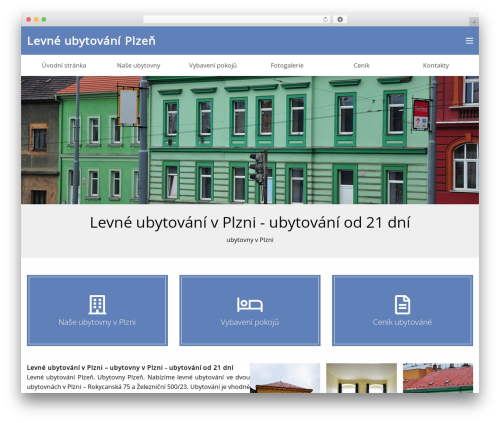Click Vybavení pokojů tile label
500x423 pixels.
click(250, 322)
